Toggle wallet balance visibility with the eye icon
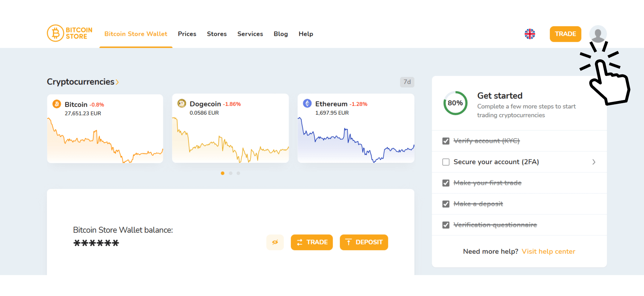The image size is (644, 296). coord(275,242)
